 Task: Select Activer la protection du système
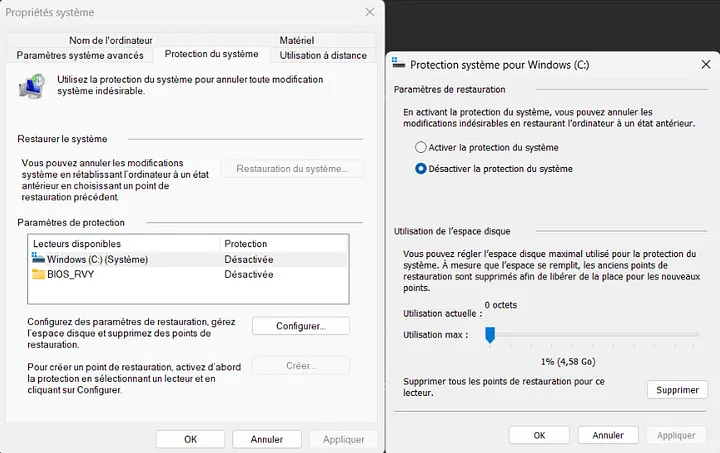click(421, 147)
